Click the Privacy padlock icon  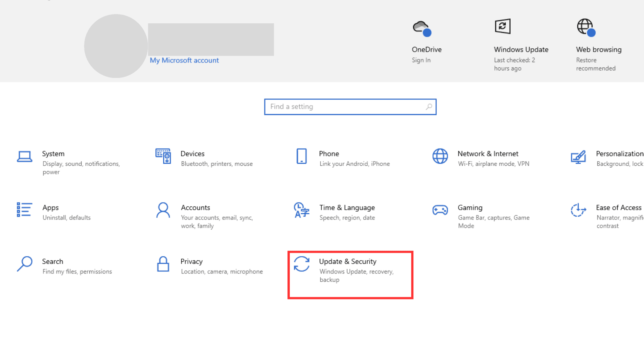pyautogui.click(x=163, y=264)
